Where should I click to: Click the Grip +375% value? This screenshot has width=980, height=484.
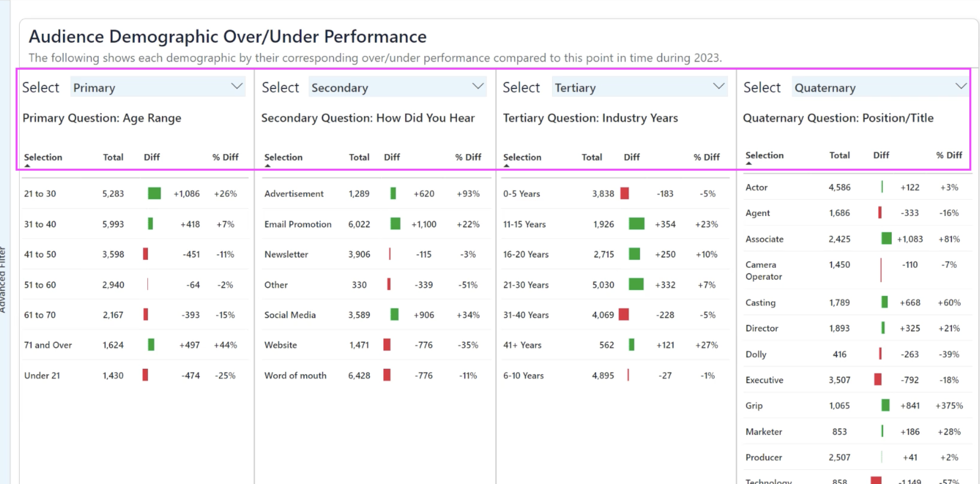pos(949,406)
